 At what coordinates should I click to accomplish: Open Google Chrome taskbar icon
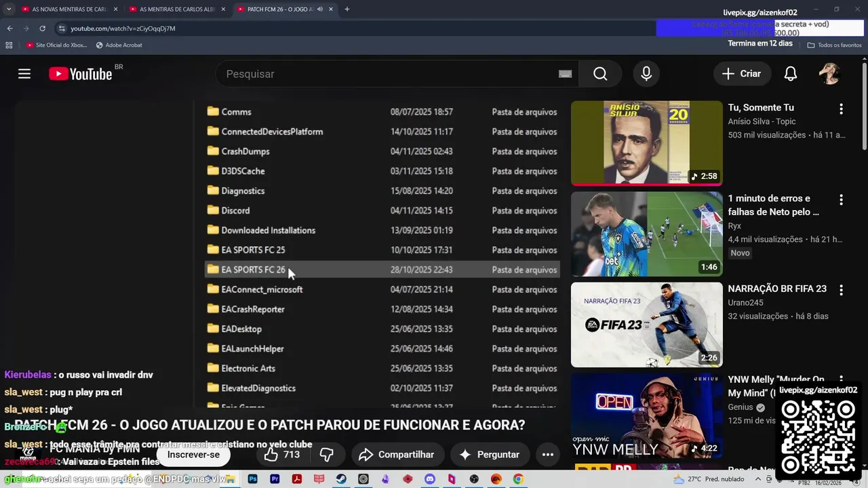[518, 479]
